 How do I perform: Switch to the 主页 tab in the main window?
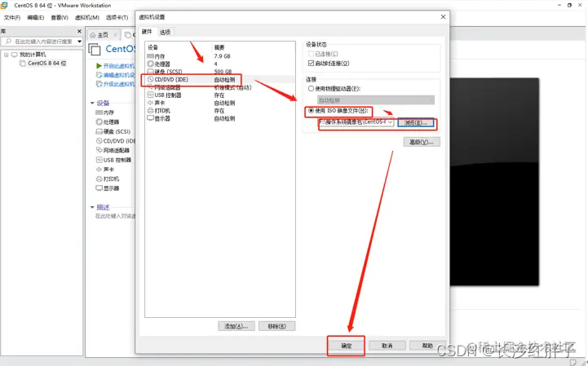tap(103, 35)
